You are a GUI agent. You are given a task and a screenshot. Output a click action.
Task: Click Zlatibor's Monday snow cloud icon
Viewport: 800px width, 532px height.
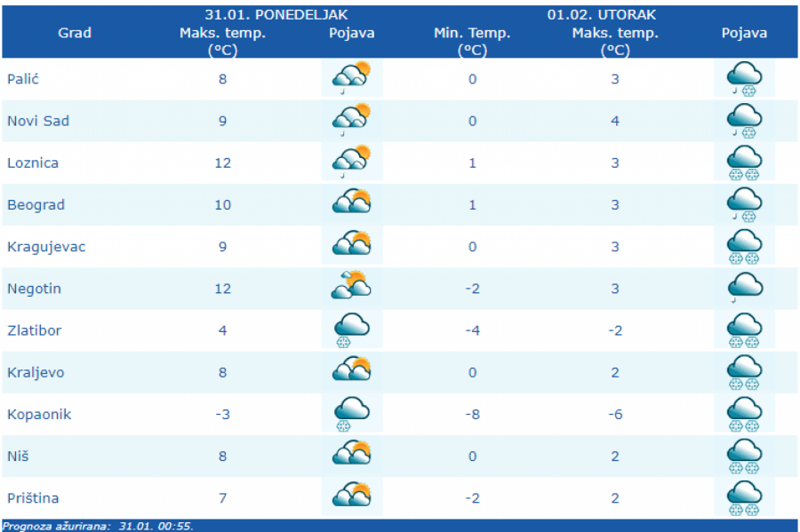(351, 330)
